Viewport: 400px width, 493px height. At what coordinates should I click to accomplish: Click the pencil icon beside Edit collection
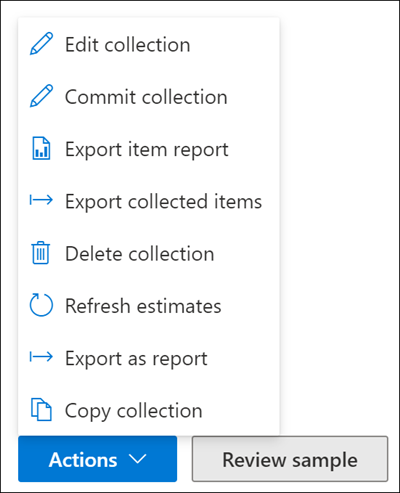click(41, 44)
